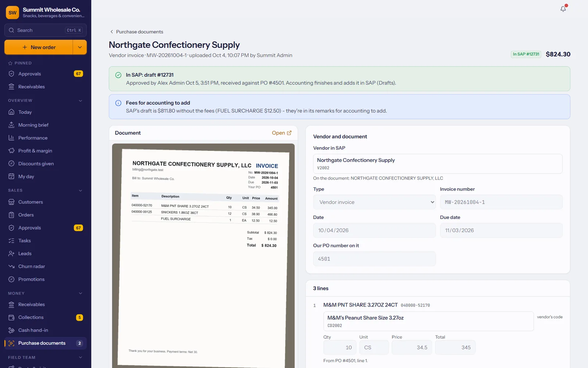Go to Today home icon
This screenshot has width=588, height=368.
[46, 112]
